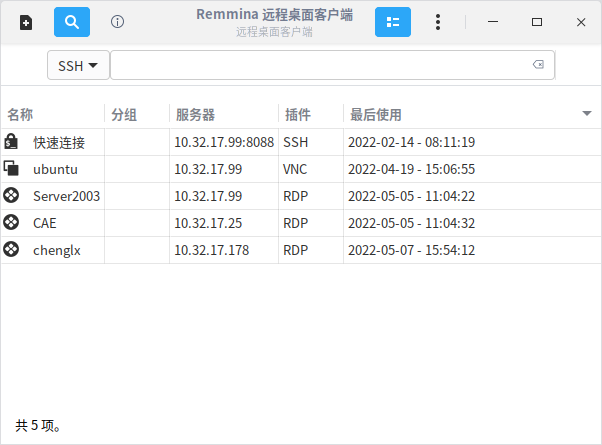The width and height of the screenshot is (602, 445).
Task: Close the Remmina window
Action: click(x=581, y=22)
